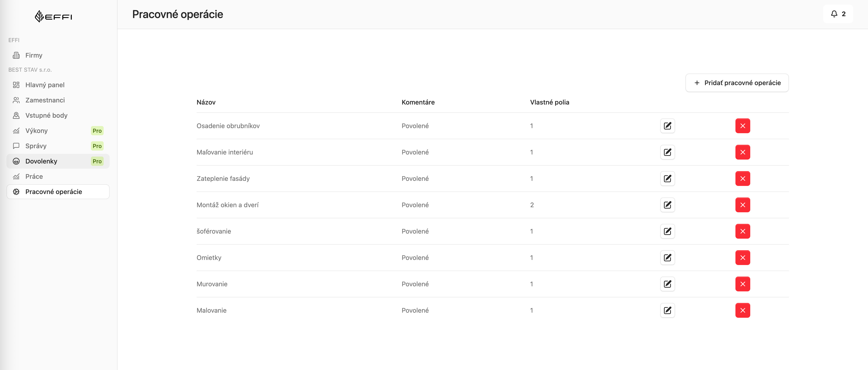The image size is (868, 370).
Task: Navigate to Vstupné body
Action: click(x=46, y=115)
